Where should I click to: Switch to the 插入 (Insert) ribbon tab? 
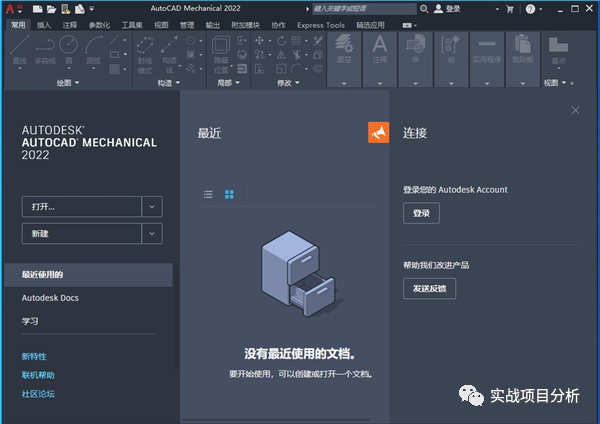point(44,25)
